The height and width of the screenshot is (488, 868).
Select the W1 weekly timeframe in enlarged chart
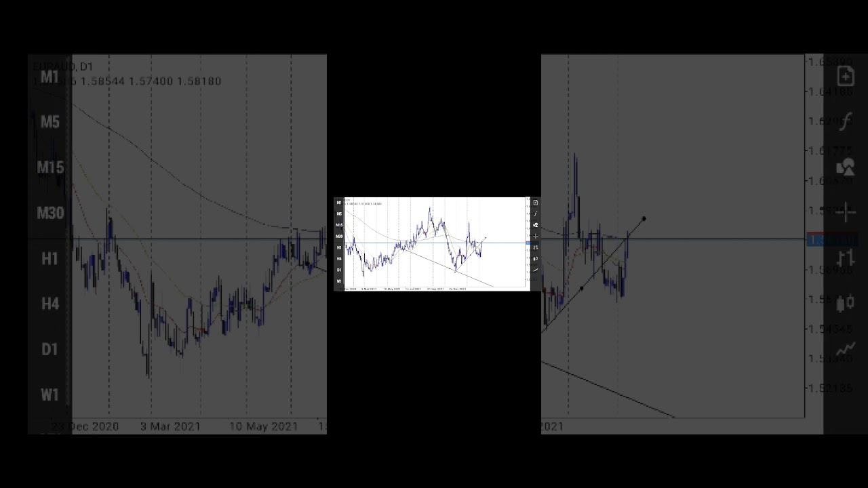coord(50,394)
